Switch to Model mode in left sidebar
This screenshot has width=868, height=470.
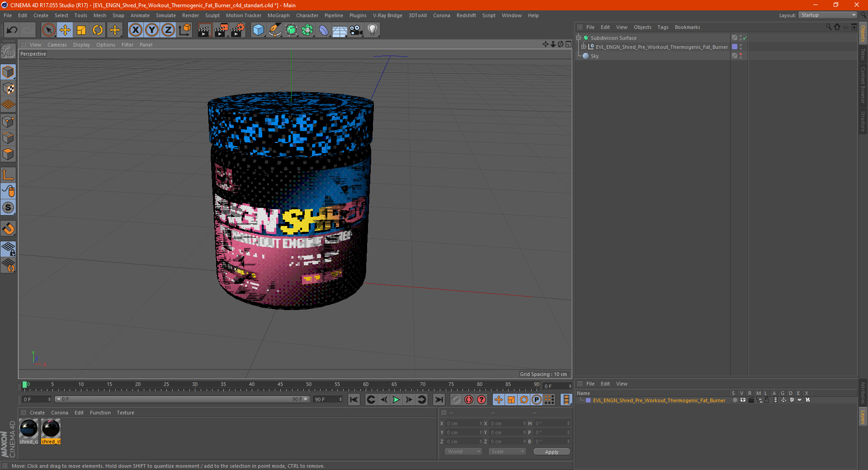pos(8,72)
